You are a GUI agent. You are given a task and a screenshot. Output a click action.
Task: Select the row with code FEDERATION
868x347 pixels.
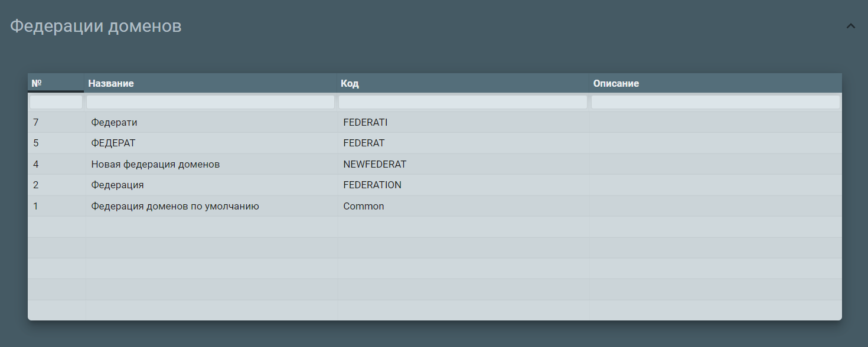coord(236,185)
